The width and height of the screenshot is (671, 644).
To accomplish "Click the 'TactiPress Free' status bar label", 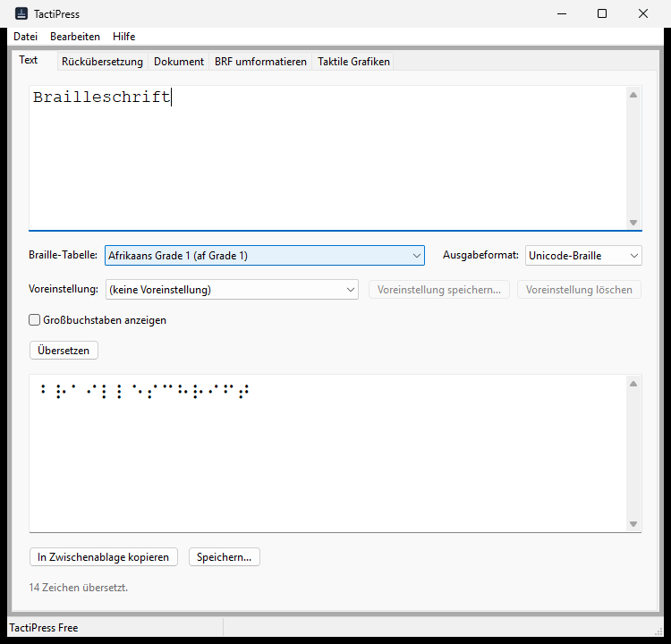I will tap(44, 628).
